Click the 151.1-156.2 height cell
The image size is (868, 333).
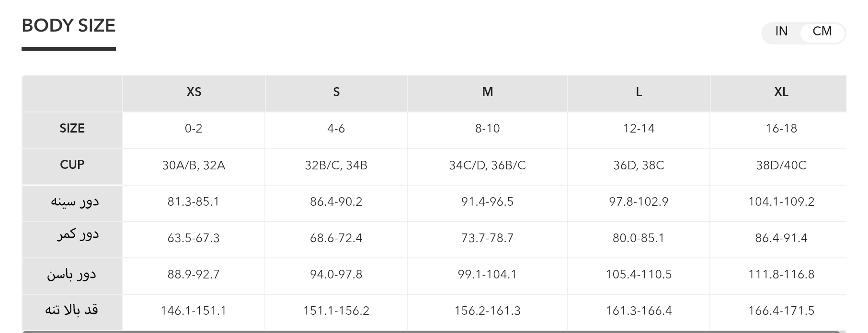[x=336, y=311]
